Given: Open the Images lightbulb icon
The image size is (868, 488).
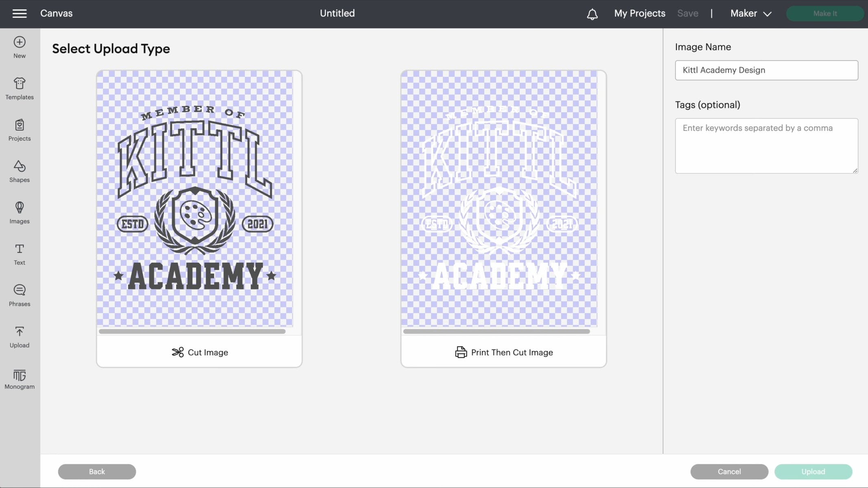Looking at the screenshot, I should [x=20, y=208].
